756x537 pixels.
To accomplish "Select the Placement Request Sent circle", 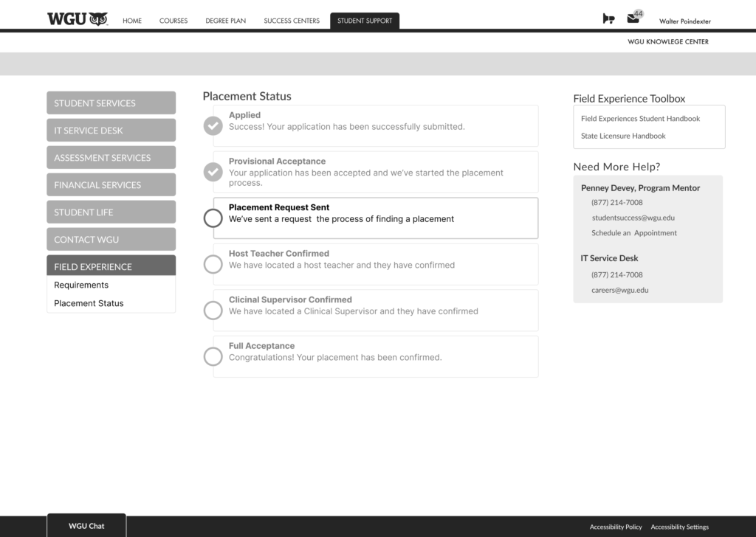I will coord(213,218).
